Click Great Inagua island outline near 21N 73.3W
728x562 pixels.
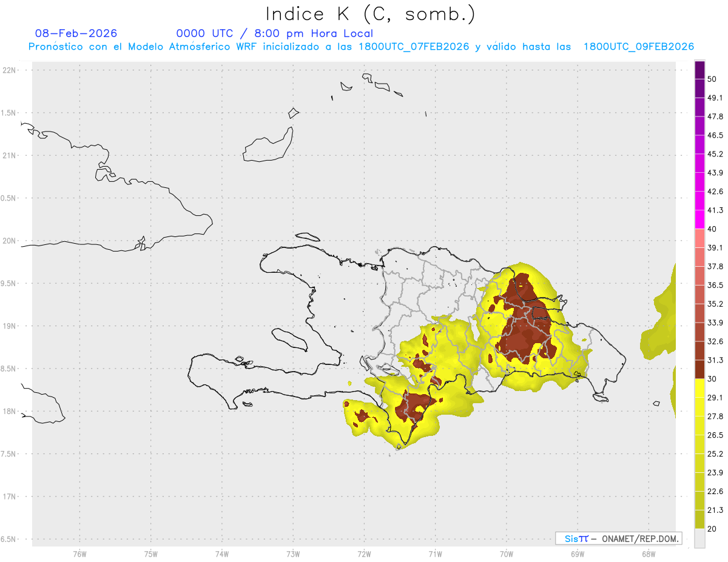coord(268,146)
